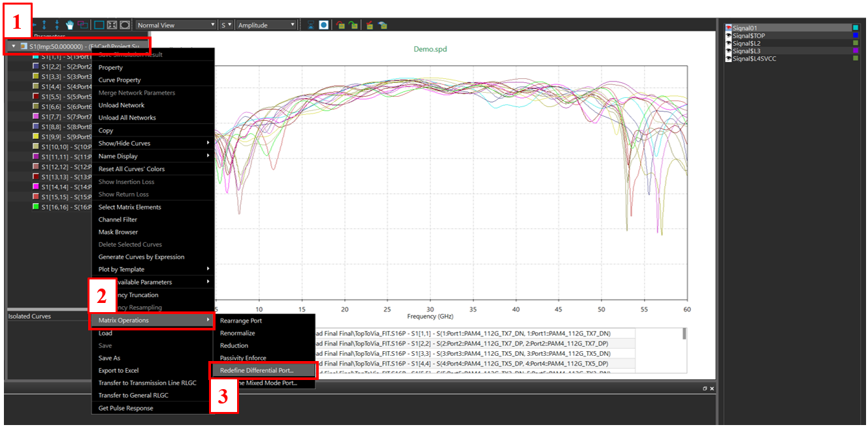Click the vertical double-arrow icon next to hand tool
This screenshot has height=427, width=868.
tap(57, 25)
